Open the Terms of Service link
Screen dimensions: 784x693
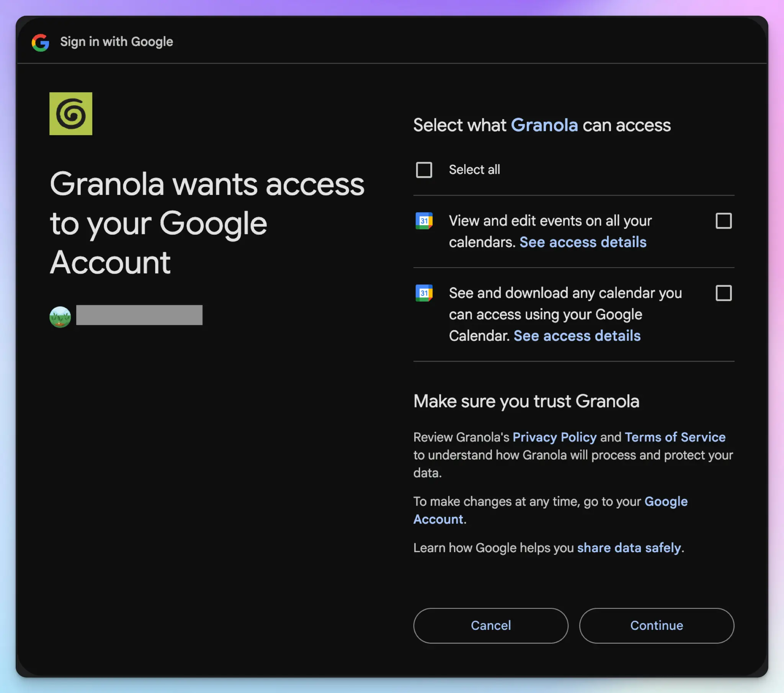tap(675, 437)
